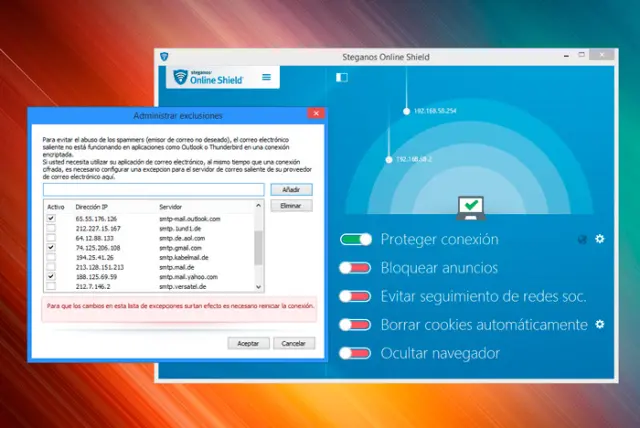Open settings gear for Proteger conexión

[600, 239]
